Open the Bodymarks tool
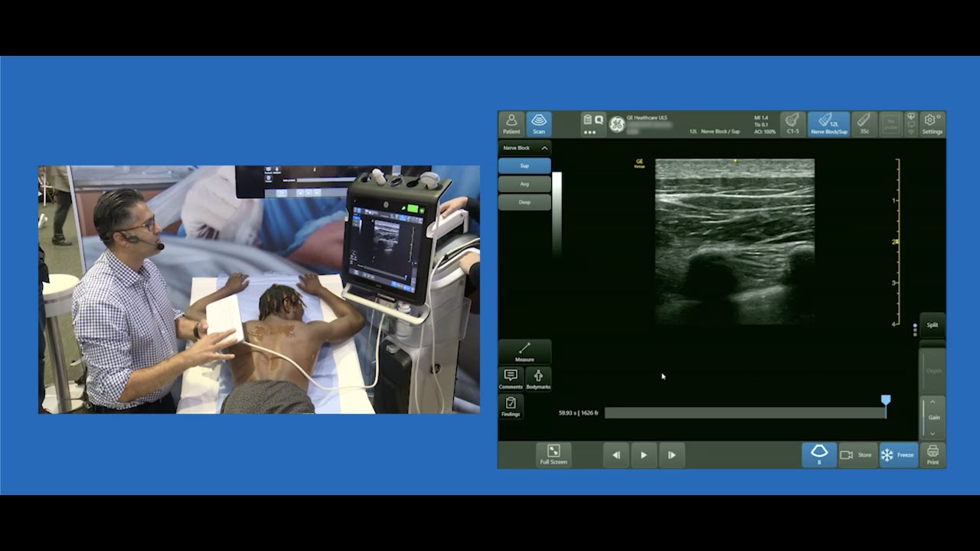This screenshot has width=980, height=551. click(x=538, y=378)
